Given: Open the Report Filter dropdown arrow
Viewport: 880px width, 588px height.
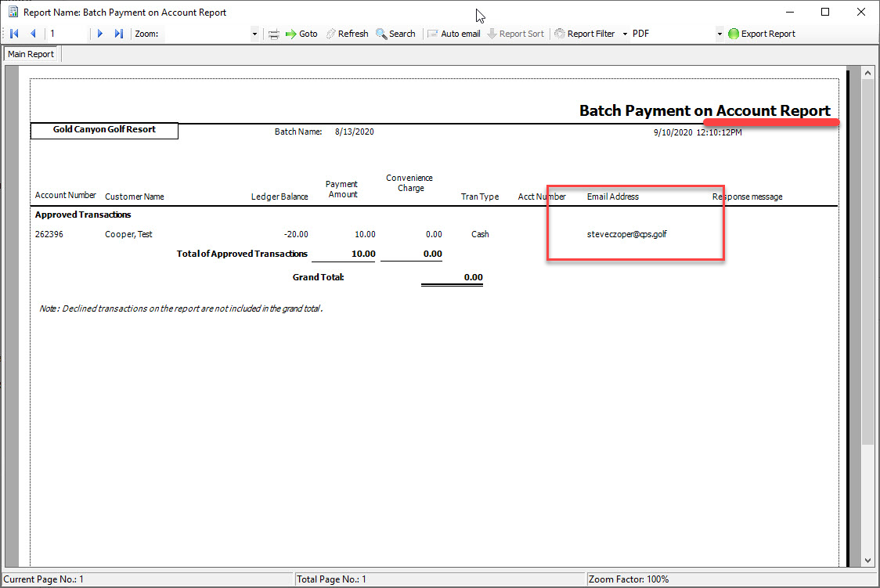Looking at the screenshot, I should pyautogui.click(x=624, y=33).
